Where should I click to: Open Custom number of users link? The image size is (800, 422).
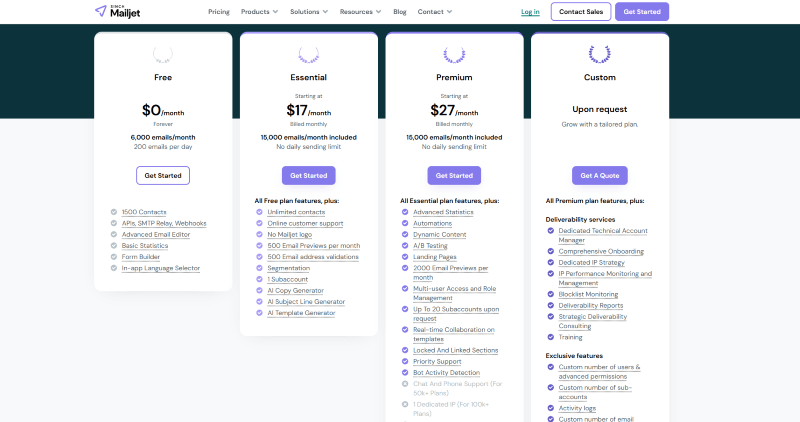[x=599, y=371]
